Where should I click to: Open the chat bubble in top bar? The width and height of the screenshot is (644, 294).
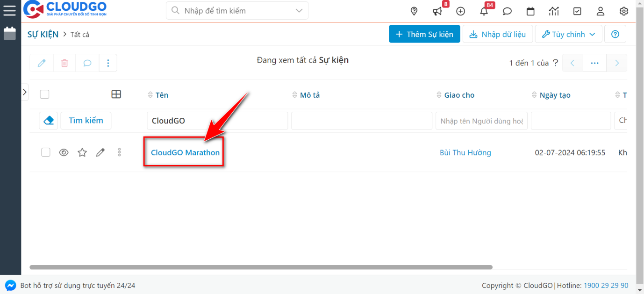pyautogui.click(x=507, y=11)
